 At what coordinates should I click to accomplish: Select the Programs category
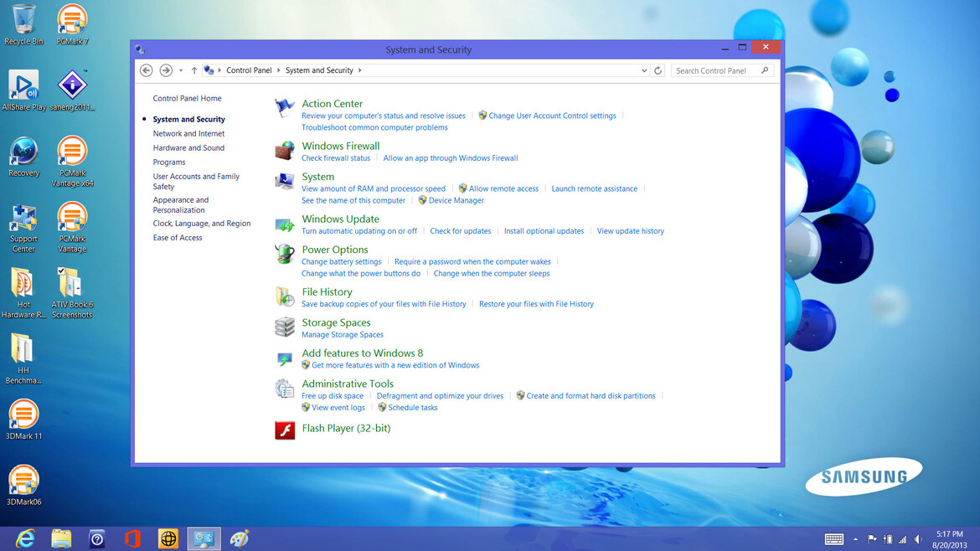click(168, 162)
